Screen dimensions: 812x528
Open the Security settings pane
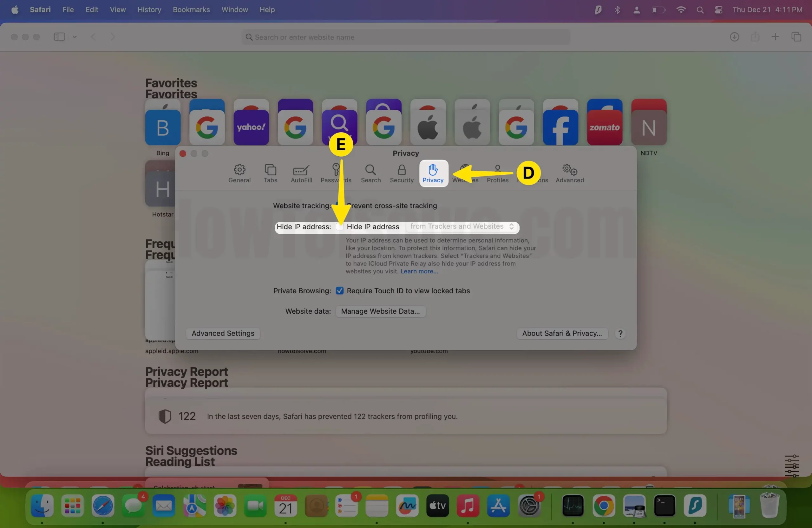402,173
